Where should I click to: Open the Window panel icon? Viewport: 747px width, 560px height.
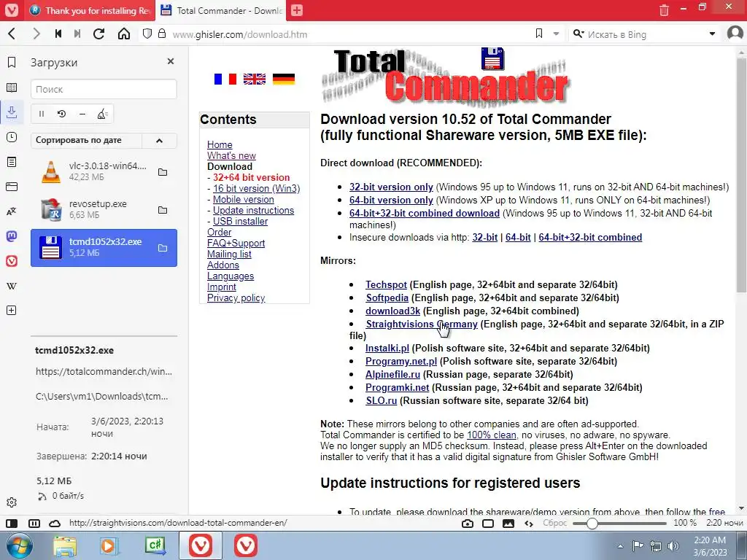[x=12, y=187]
